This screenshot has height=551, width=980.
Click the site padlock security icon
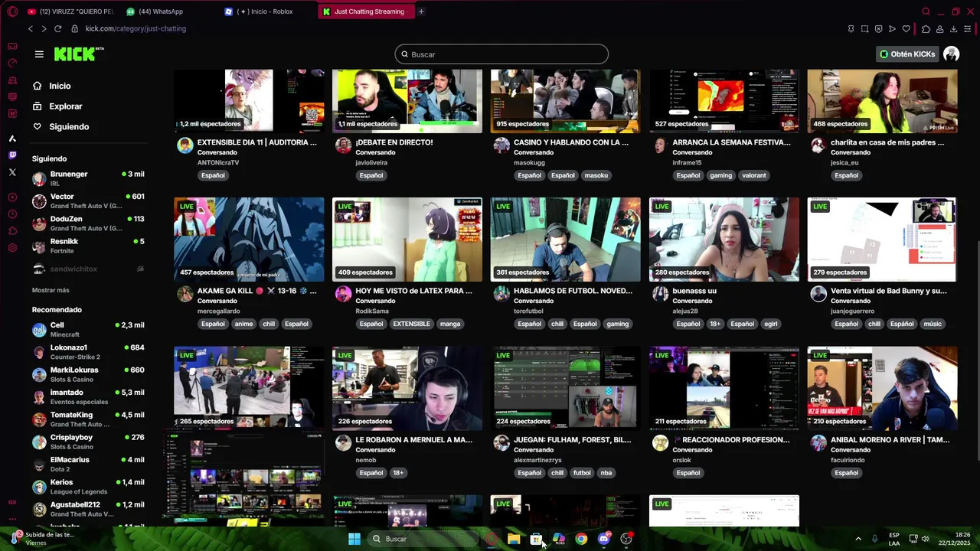pyautogui.click(x=74, y=28)
